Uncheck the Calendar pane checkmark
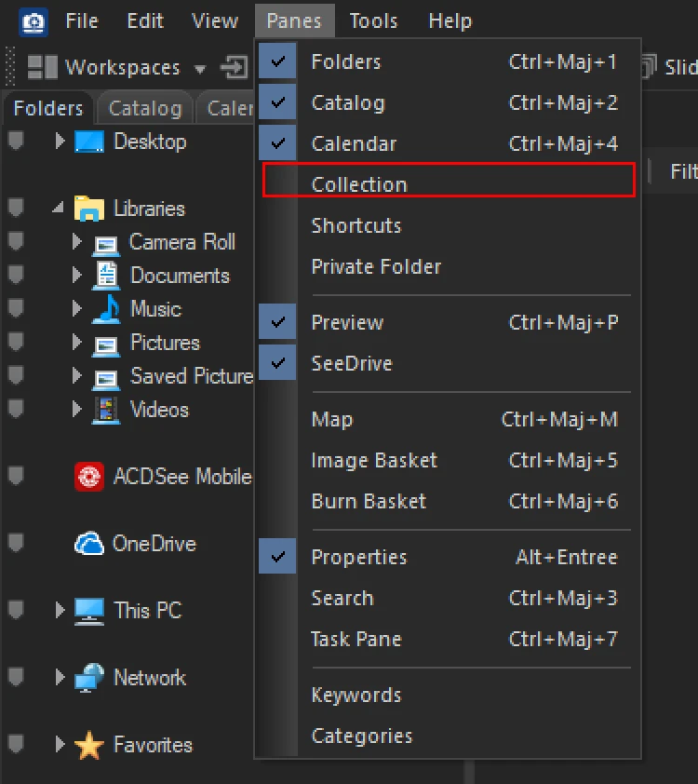Image resolution: width=698 pixels, height=784 pixels. (277, 143)
